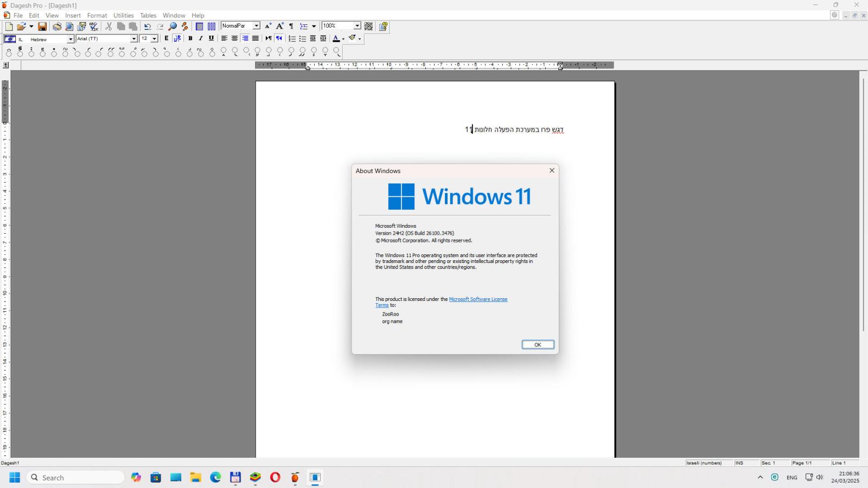The width and height of the screenshot is (868, 488).
Task: Click the Undo arrow icon
Action: point(148,27)
